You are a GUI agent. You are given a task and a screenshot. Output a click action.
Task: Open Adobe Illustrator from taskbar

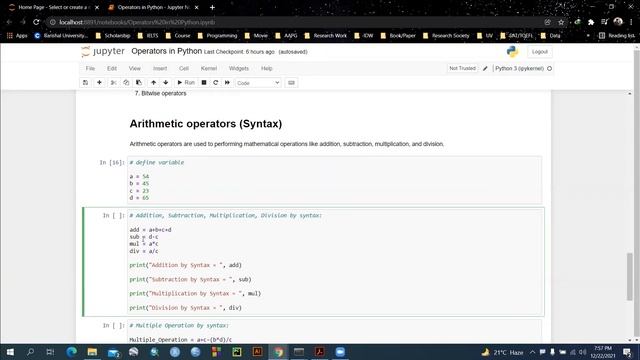(257, 352)
